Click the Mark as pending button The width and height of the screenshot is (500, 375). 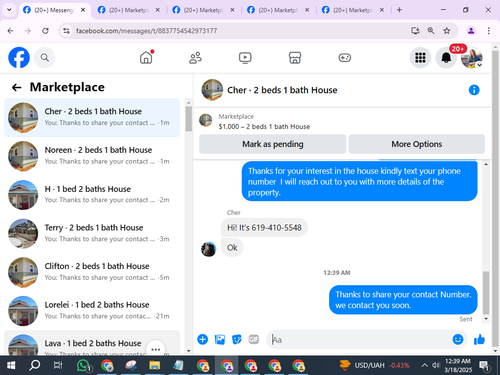[x=272, y=144]
